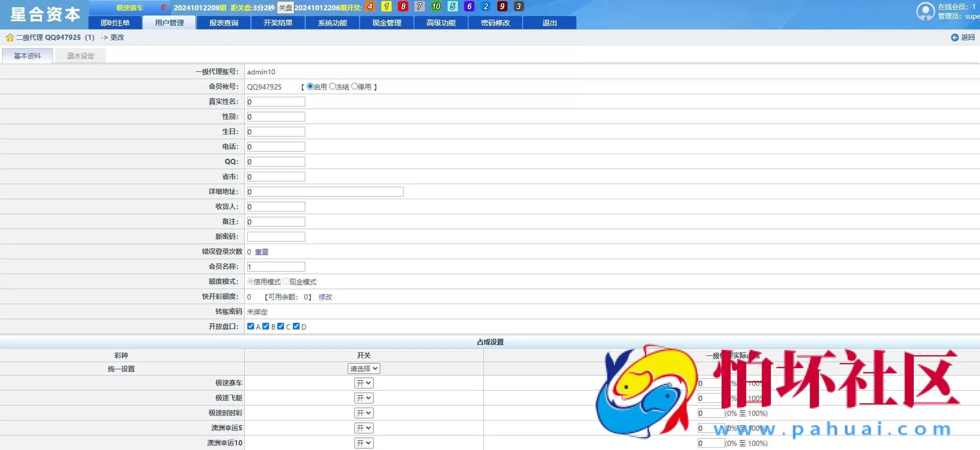Select 现金模式 radio option
The width and height of the screenshot is (980, 450).
286,281
